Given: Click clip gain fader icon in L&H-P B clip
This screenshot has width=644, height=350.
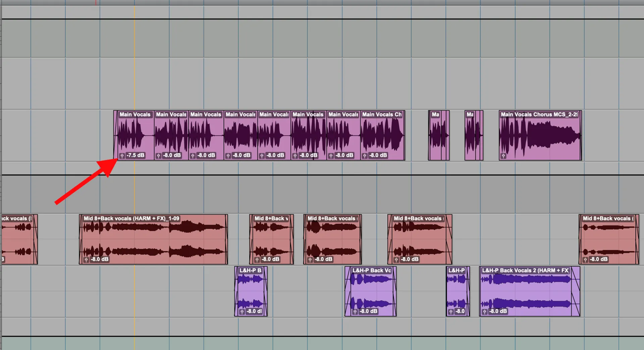Looking at the screenshot, I should [x=242, y=311].
